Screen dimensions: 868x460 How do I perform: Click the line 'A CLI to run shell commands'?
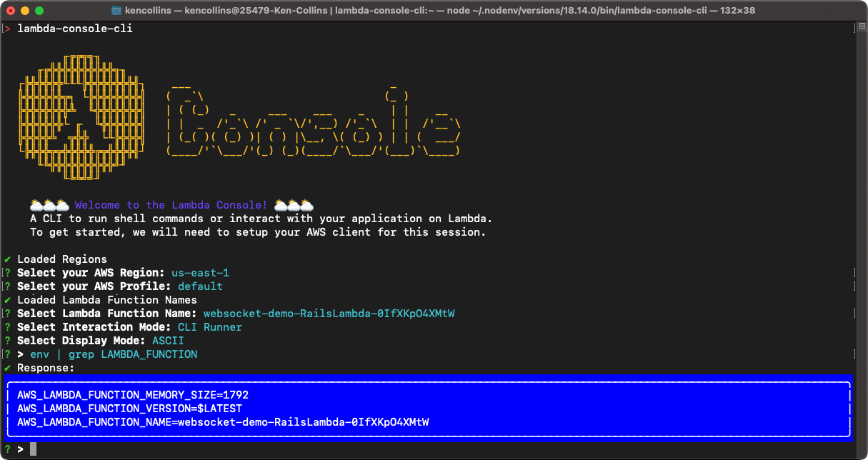(261, 219)
